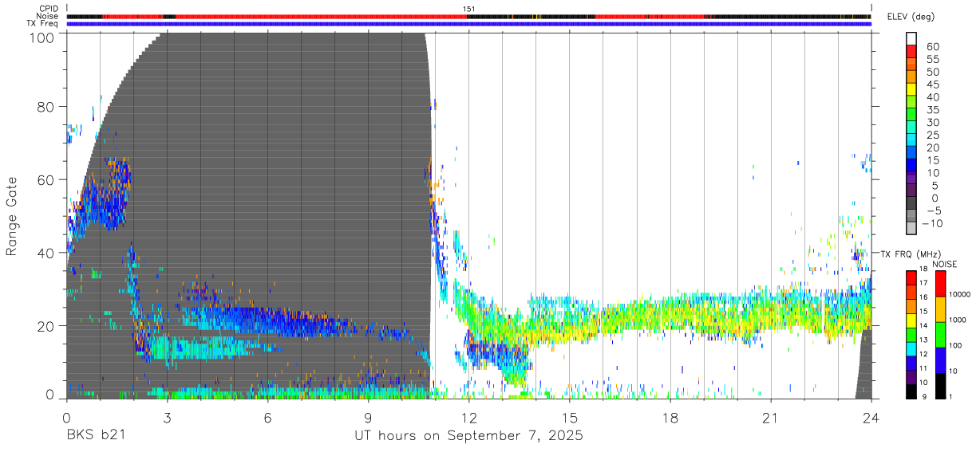
Task: Click x-axis tick label 24
Action: click(871, 418)
